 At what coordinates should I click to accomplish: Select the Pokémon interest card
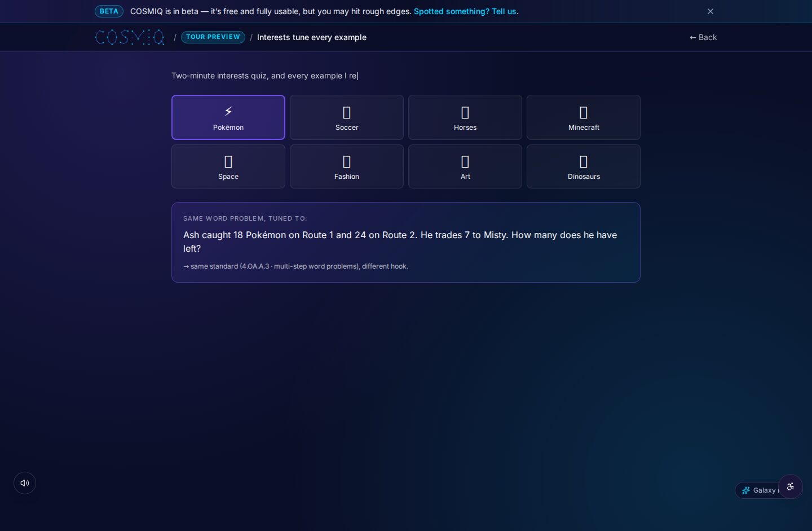point(228,117)
